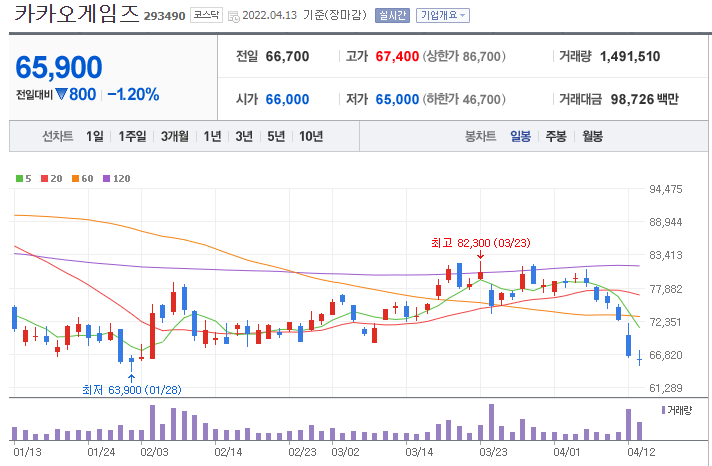712x466 pixels.
Task: Click the 최고 82,300 (03/23) marker
Action: coord(480,243)
